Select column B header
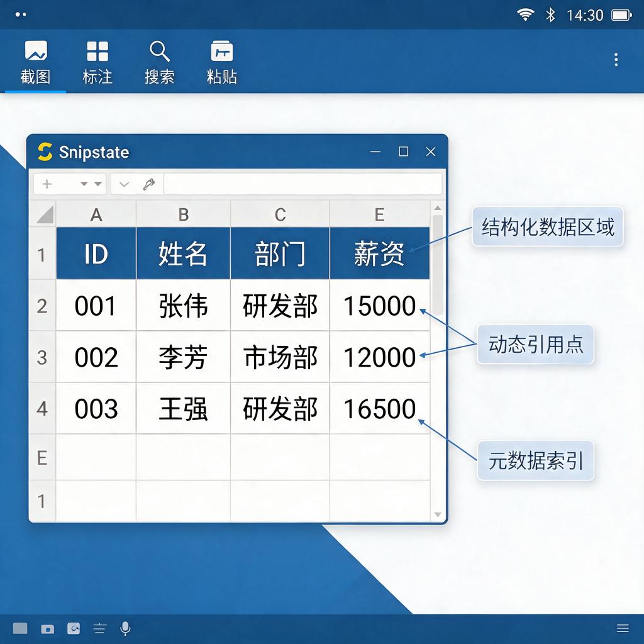Screen dimensions: 644x644 (183, 214)
